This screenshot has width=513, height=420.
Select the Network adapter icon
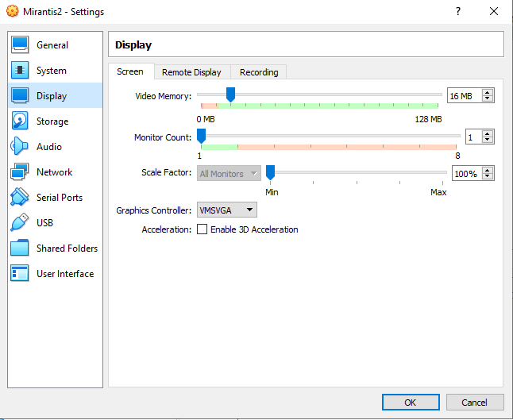pos(21,172)
